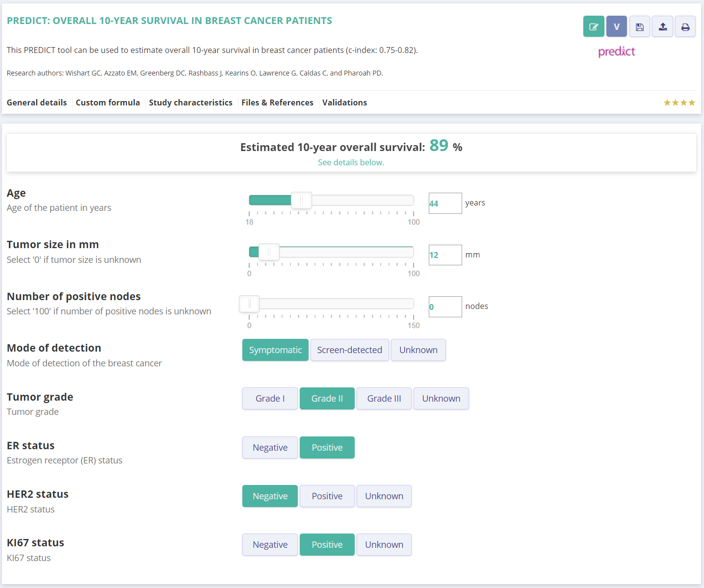Expand the Custom formula section
Screen dimensions: 704x588
pyautogui.click(x=107, y=102)
